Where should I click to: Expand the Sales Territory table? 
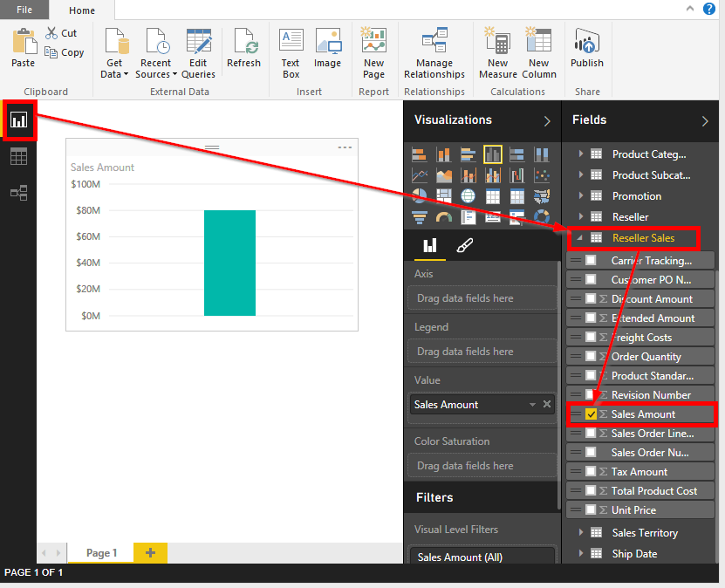(581, 532)
